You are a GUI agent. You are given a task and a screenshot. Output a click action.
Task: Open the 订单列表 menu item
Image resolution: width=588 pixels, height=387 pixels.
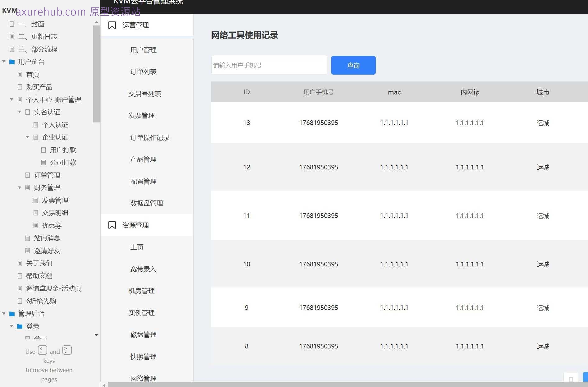143,71
